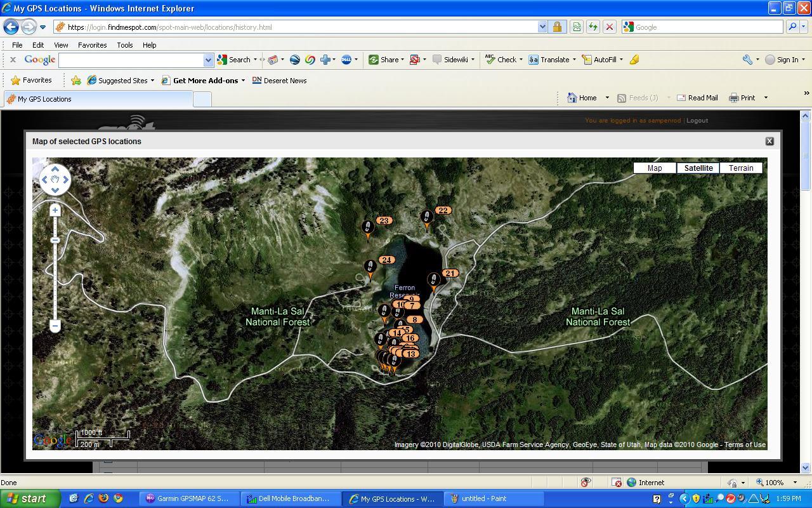
Task: Click the Chrome icon in quick launch
Action: (118, 498)
